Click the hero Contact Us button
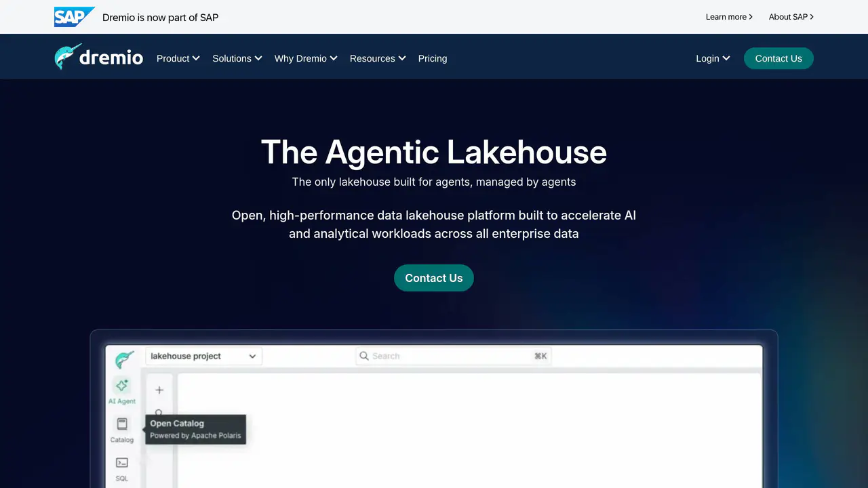 434,278
